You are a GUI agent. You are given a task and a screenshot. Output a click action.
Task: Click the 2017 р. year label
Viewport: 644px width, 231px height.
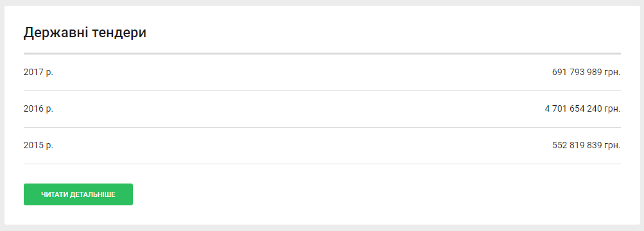click(x=39, y=73)
